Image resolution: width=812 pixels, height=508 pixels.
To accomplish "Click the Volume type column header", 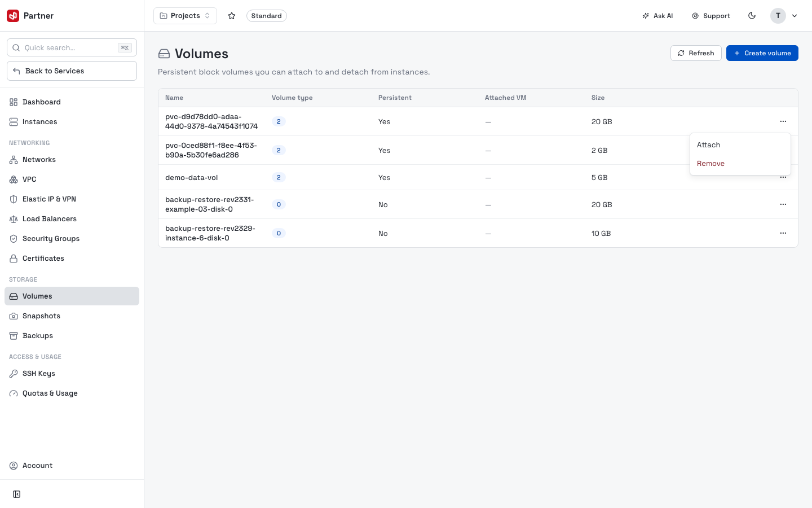I will [292, 98].
